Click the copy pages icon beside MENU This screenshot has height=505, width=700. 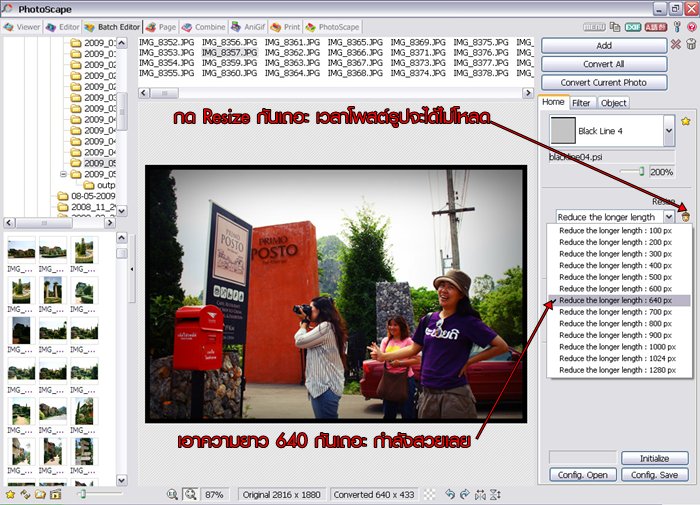[x=615, y=27]
